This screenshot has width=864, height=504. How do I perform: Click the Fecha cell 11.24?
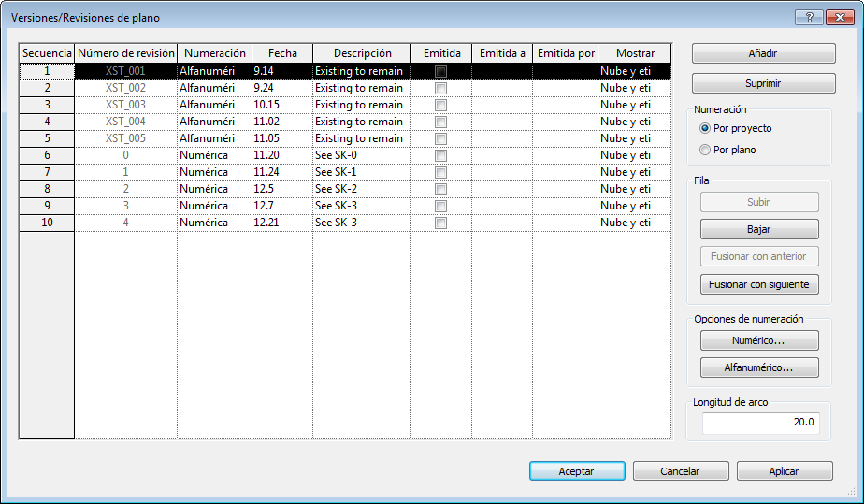click(x=282, y=172)
